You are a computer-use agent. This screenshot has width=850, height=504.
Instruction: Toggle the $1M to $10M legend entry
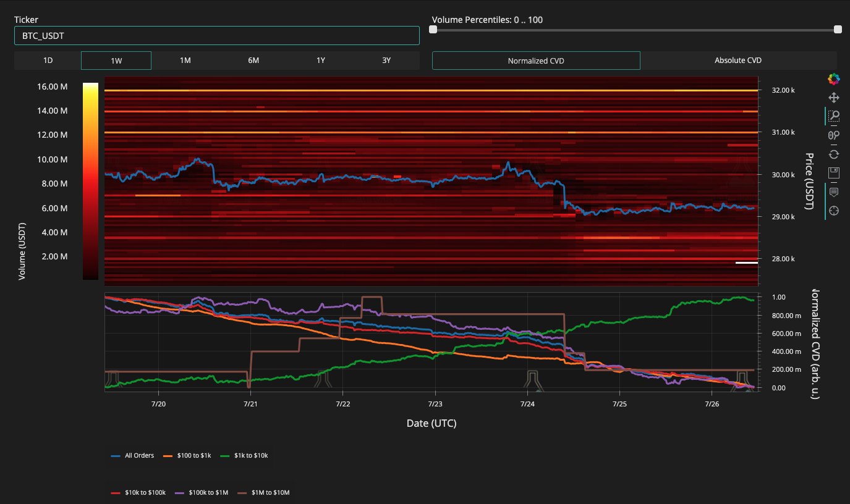point(263,492)
